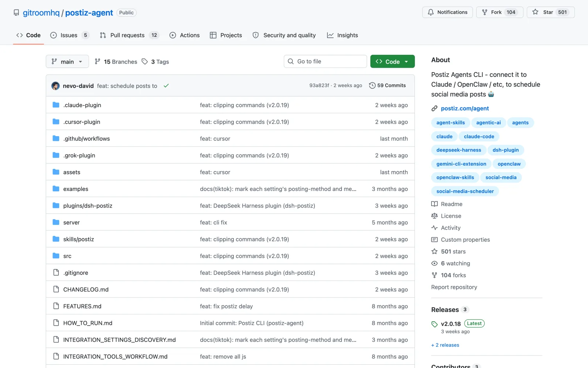
Task: Click the green commit status checkmark
Action: [x=166, y=86]
